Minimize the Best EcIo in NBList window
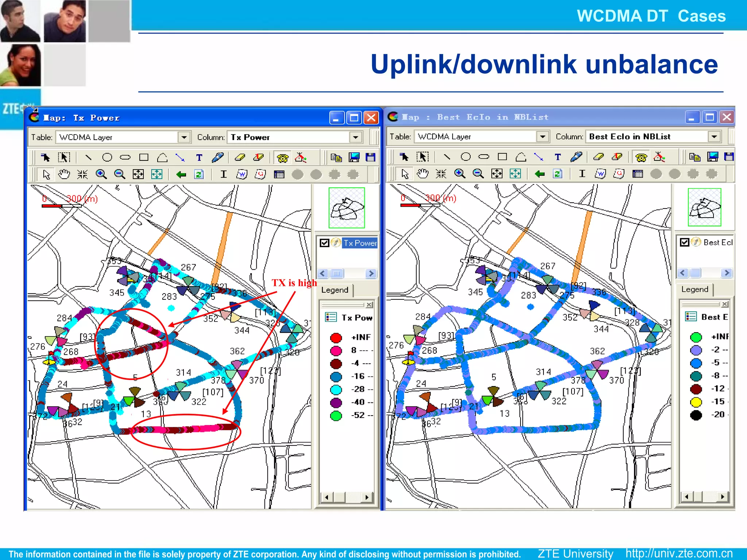747x560 pixels. click(x=692, y=117)
